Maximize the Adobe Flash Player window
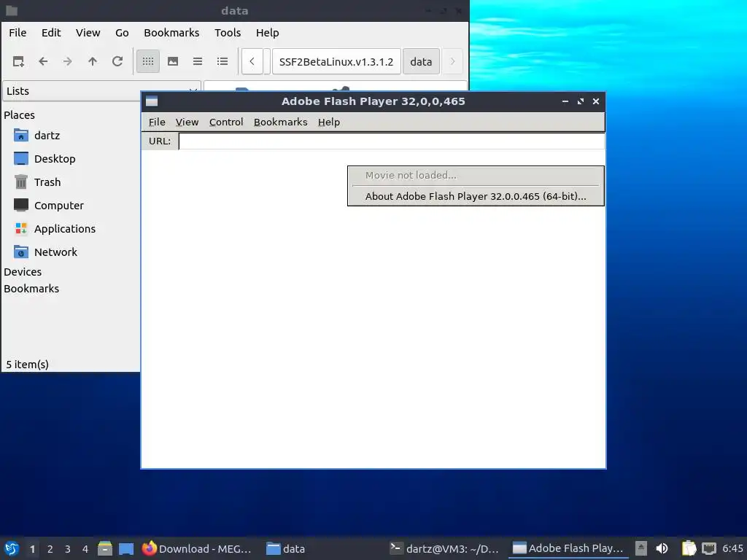 click(x=580, y=101)
